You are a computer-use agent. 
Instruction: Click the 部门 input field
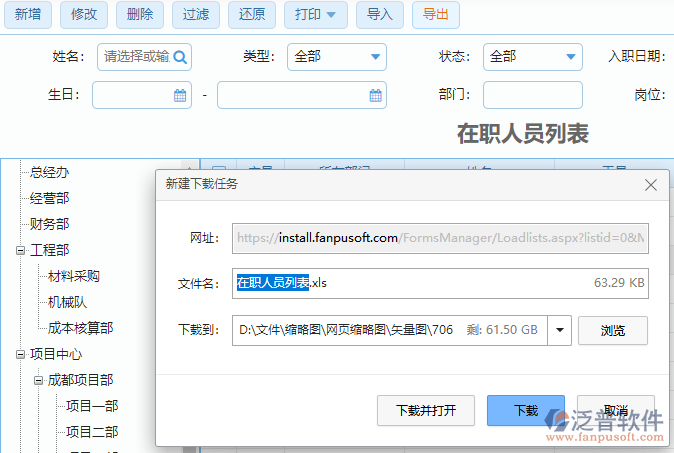click(532, 95)
